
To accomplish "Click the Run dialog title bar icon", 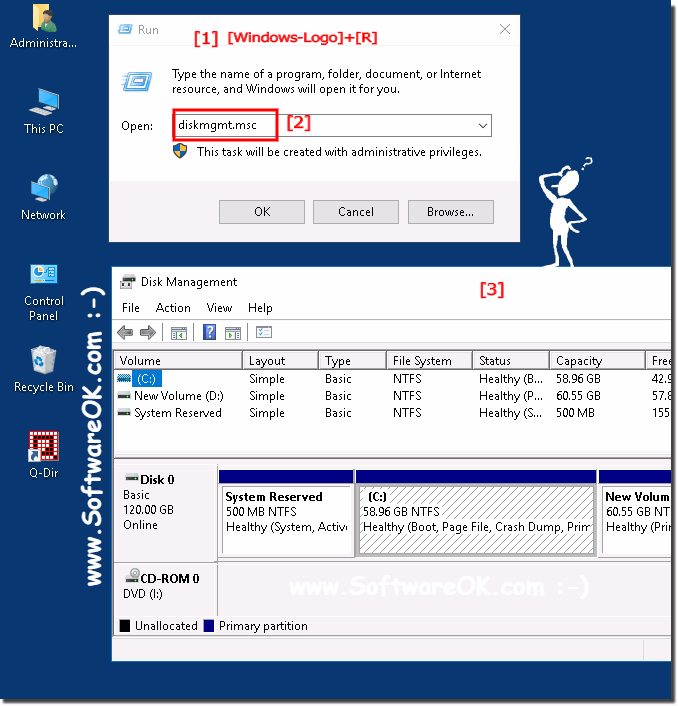I will click(x=125, y=30).
